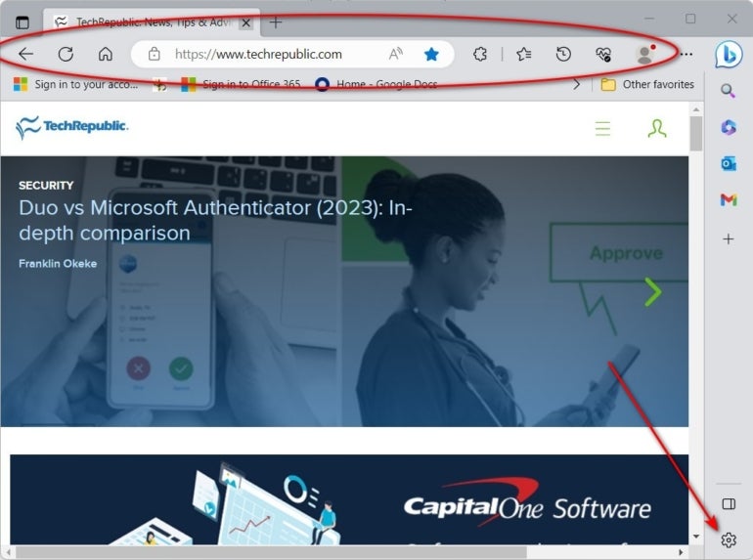This screenshot has width=753, height=560.
Task: Open a new tab with plus button
Action: pos(276,22)
